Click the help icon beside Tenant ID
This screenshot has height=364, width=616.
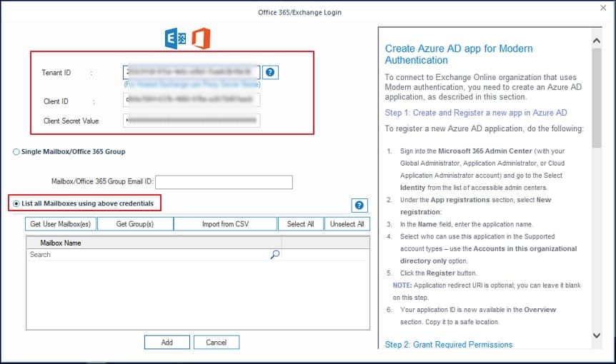[270, 72]
